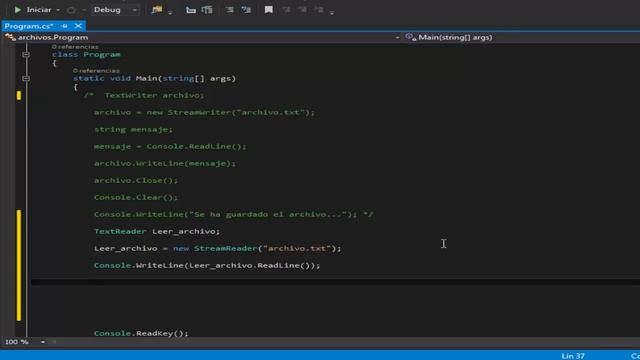The height and width of the screenshot is (360, 640).
Task: Click the commented archivo.WriteLine(mensaje) line
Action: (x=165, y=163)
